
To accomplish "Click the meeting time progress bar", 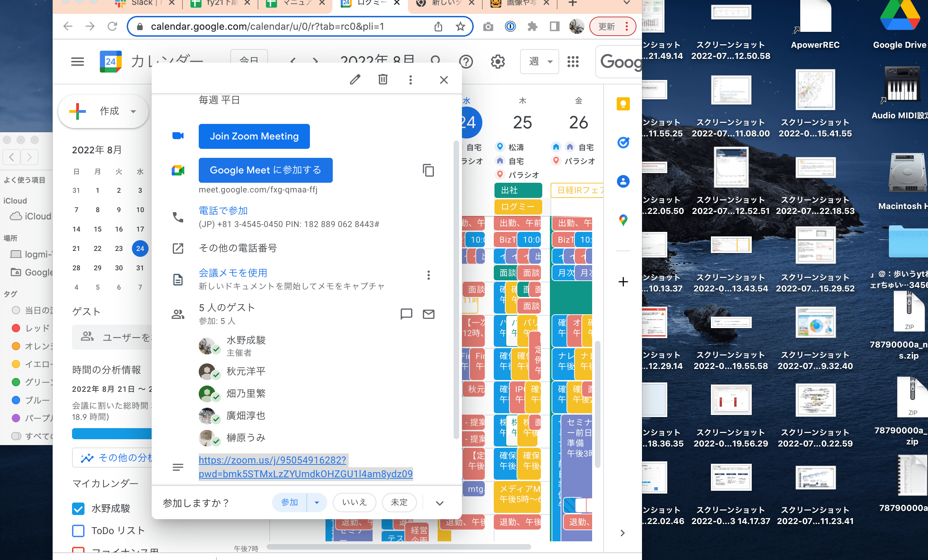I will (x=112, y=434).
